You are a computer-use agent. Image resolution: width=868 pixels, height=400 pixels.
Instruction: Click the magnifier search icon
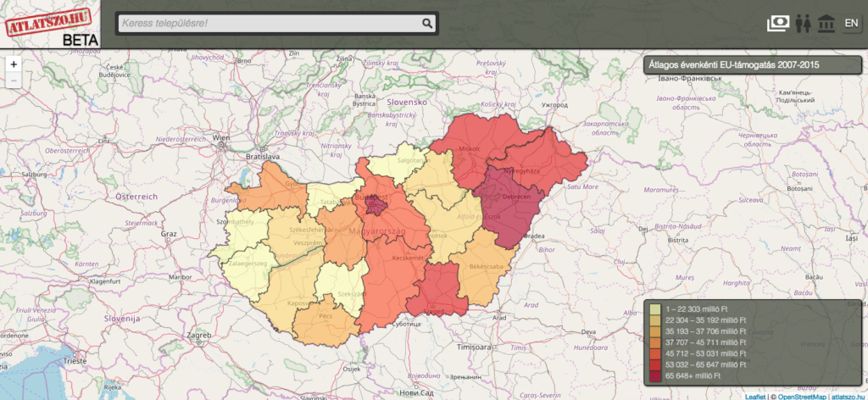[428, 24]
